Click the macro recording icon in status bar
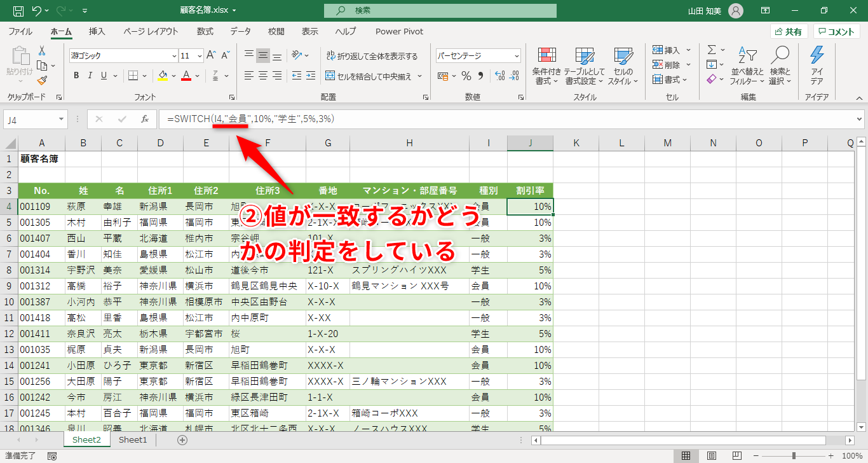This screenshot has height=463, width=868. click(x=52, y=456)
